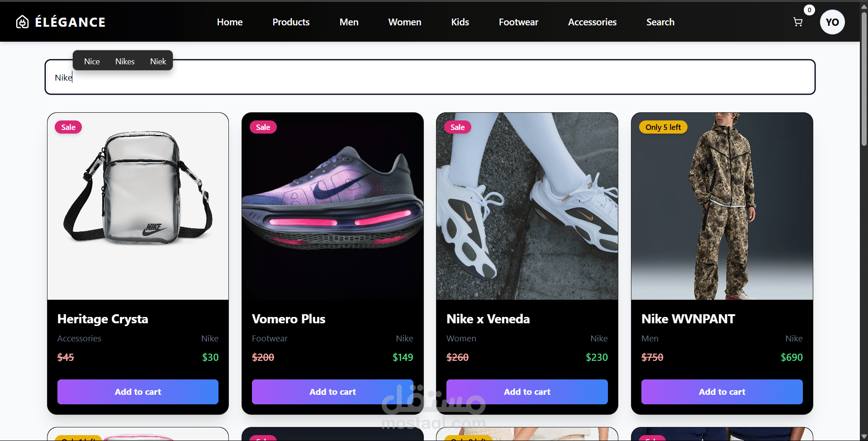Click the cart count badge showing 0

point(809,10)
